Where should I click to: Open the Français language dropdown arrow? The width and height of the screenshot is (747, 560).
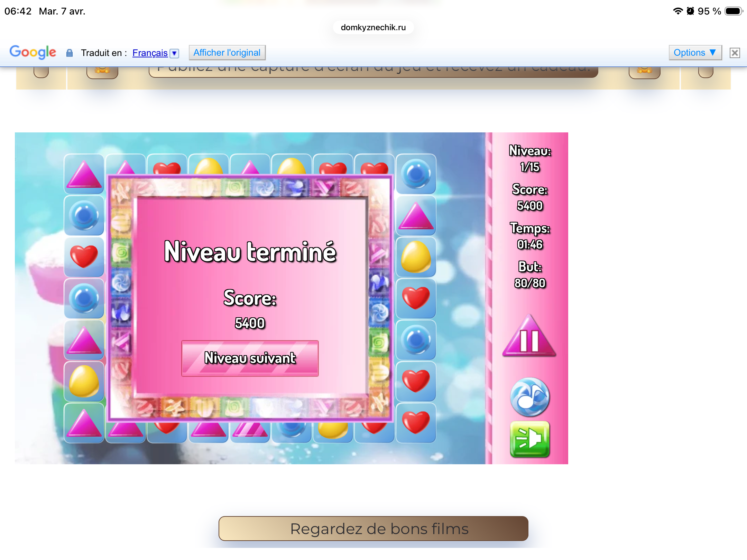coord(175,53)
